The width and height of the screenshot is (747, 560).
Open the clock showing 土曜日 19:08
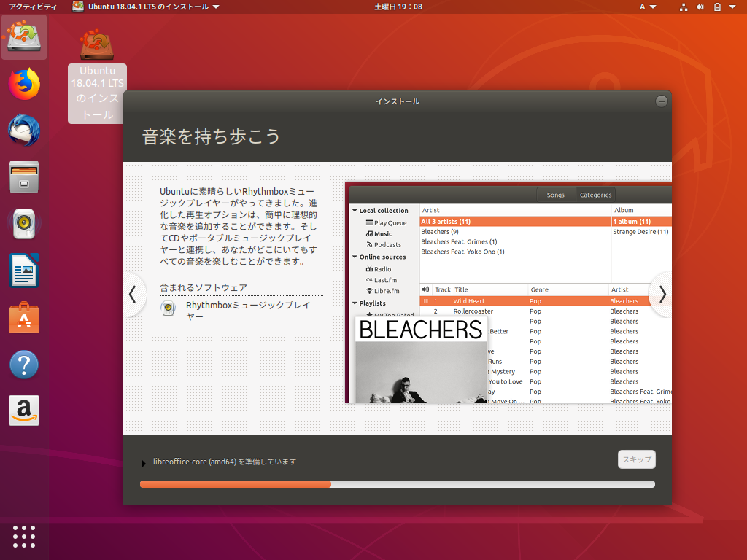coord(398,7)
